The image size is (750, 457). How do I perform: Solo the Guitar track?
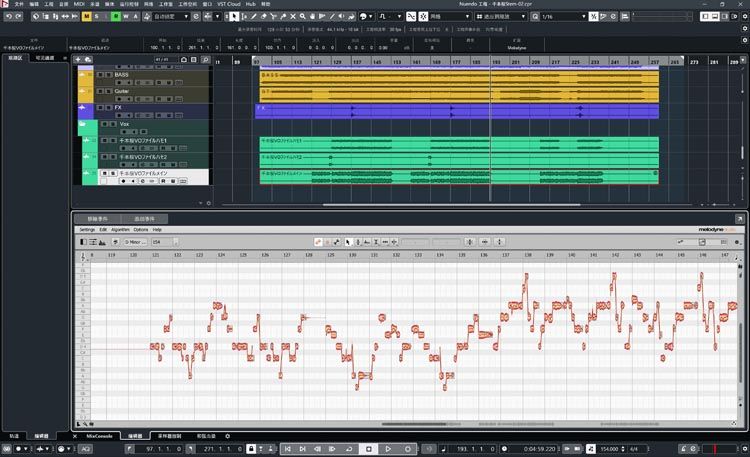click(x=109, y=91)
